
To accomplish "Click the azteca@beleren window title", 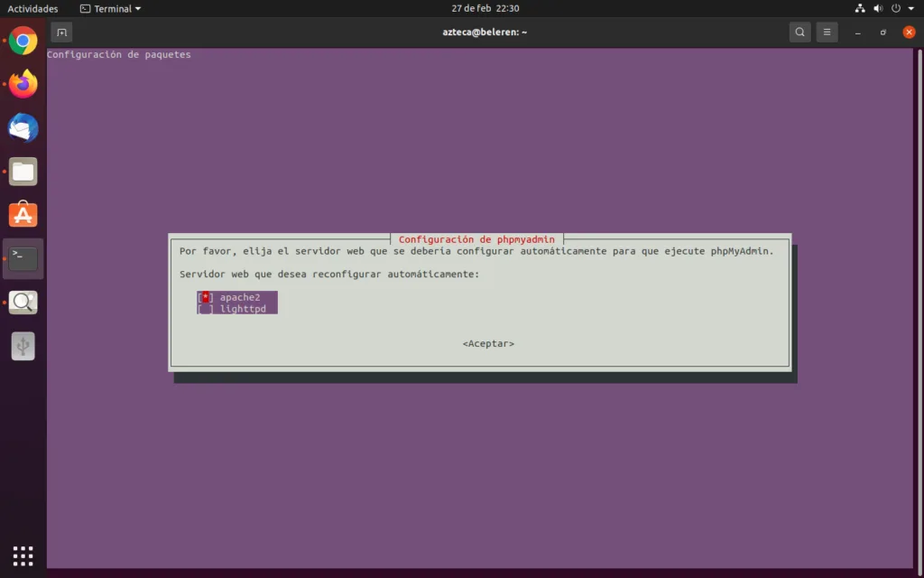I will pyautogui.click(x=485, y=33).
